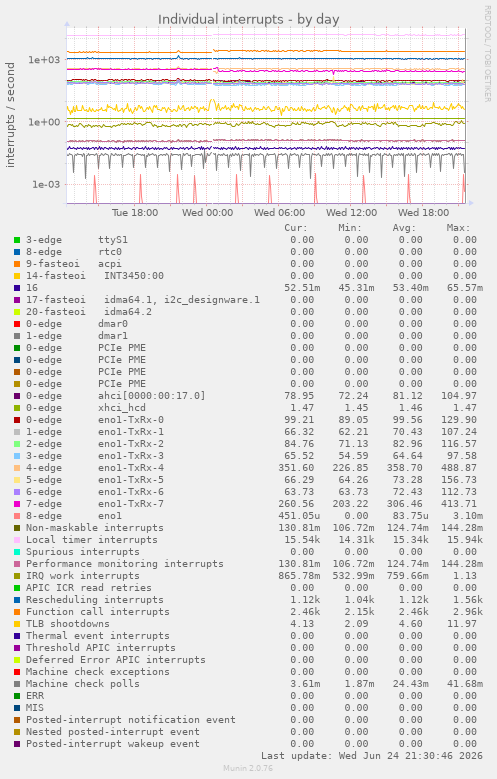Click the 11.97 TLB shootdowns max value
Image resolution: width=497 pixels, height=779 pixels.
click(462, 624)
